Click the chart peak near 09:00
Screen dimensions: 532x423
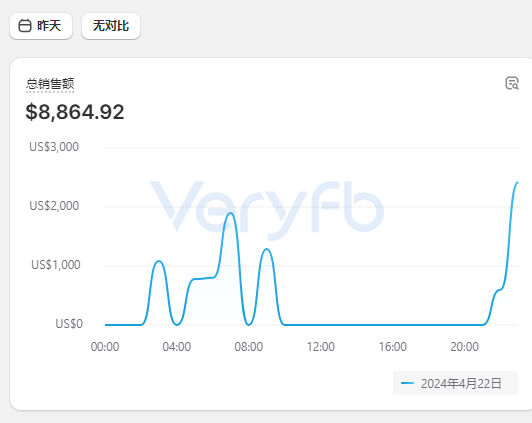(x=267, y=249)
